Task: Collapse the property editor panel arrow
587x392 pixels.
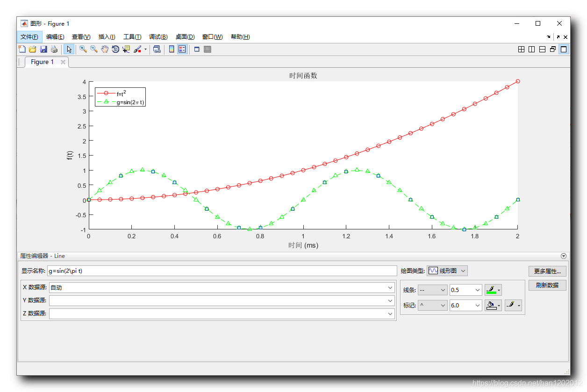Action: click(563, 256)
